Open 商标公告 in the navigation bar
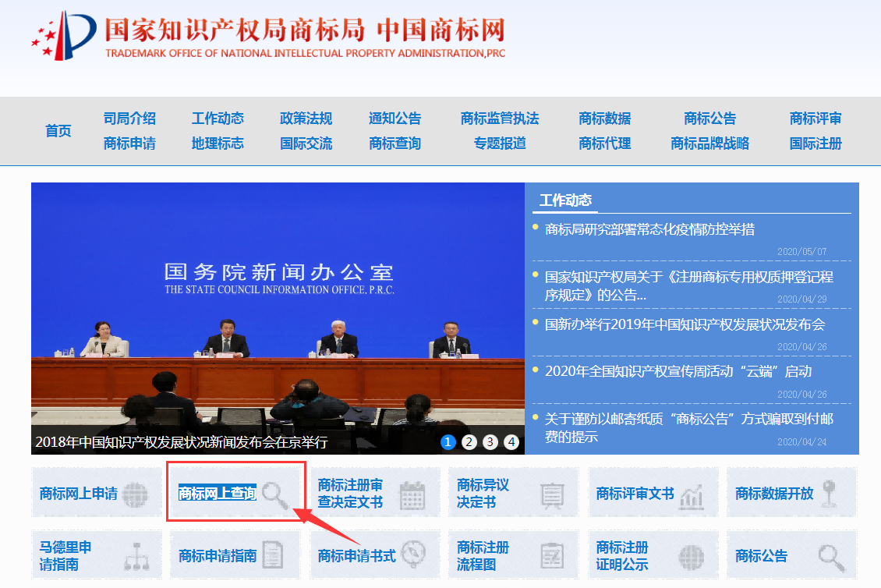The width and height of the screenshot is (881, 588). pyautogui.click(x=710, y=119)
